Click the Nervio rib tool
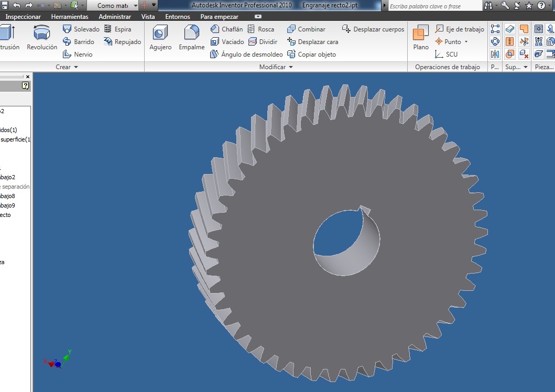The width and height of the screenshot is (555, 392). point(78,55)
